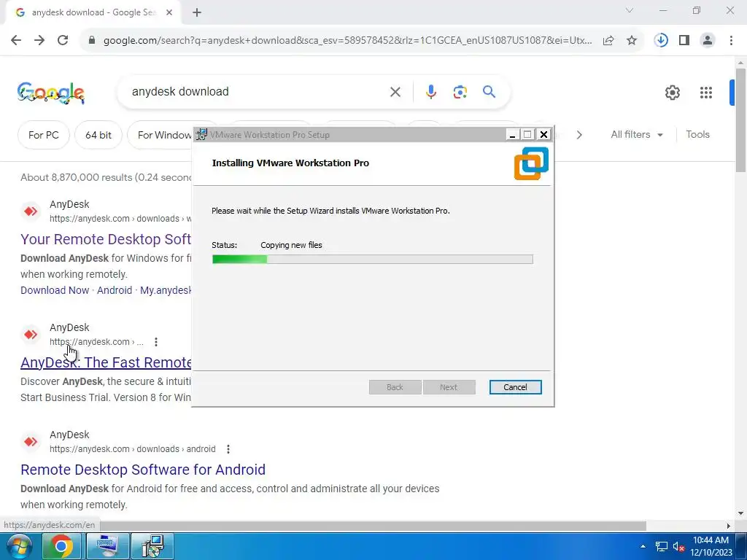Show more filter chips with right chevron
The image size is (747, 560).
pos(578,135)
